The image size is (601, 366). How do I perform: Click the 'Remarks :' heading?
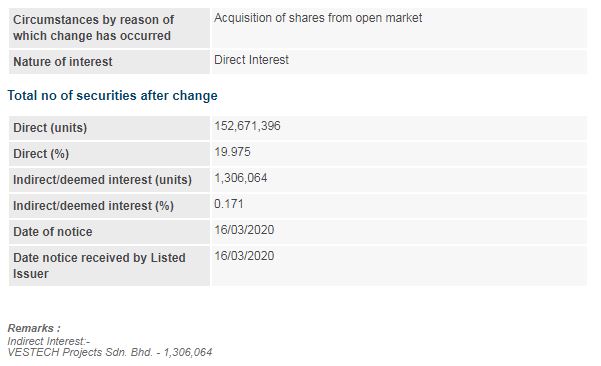[34, 328]
